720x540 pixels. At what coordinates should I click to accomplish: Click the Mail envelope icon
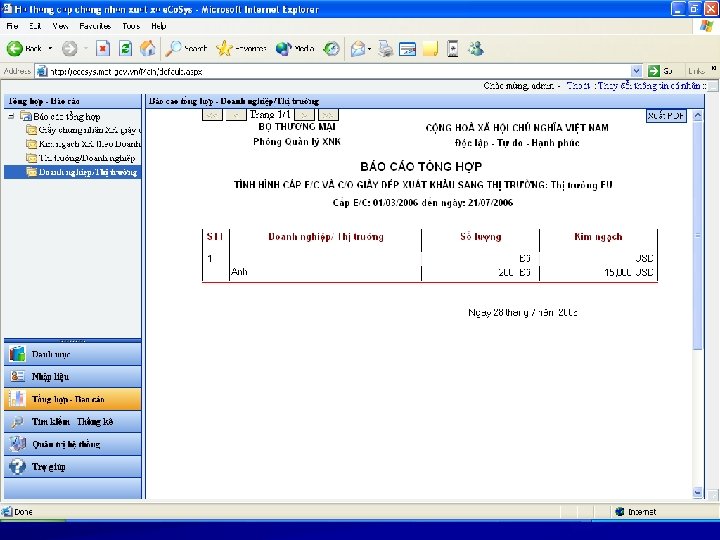point(358,48)
